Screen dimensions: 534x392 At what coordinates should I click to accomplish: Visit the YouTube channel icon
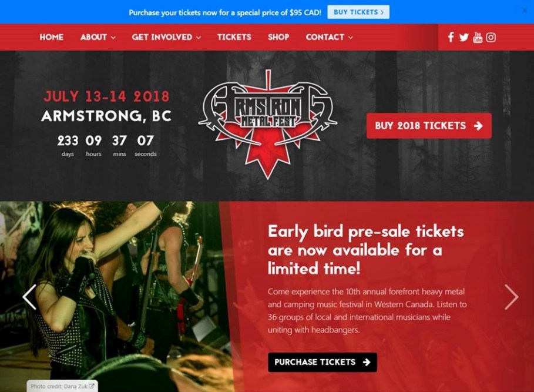pos(478,37)
